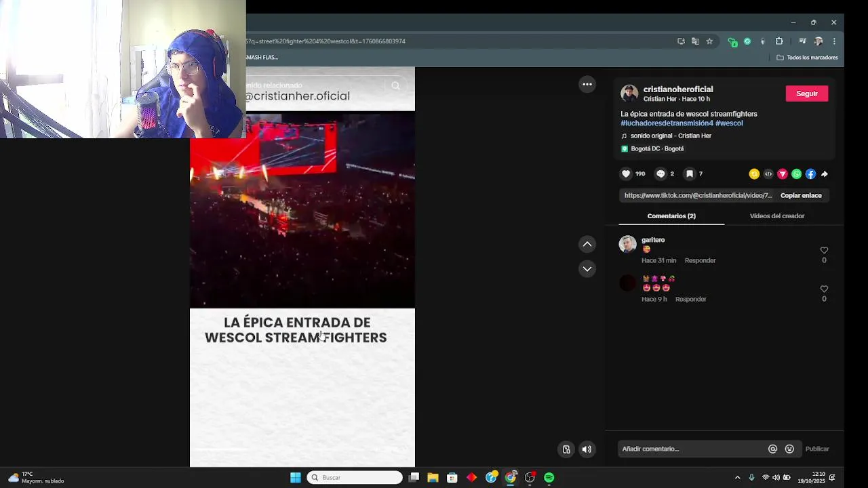Go to the next video with down chevron
Image resolution: width=868 pixels, height=488 pixels.
[587, 269]
